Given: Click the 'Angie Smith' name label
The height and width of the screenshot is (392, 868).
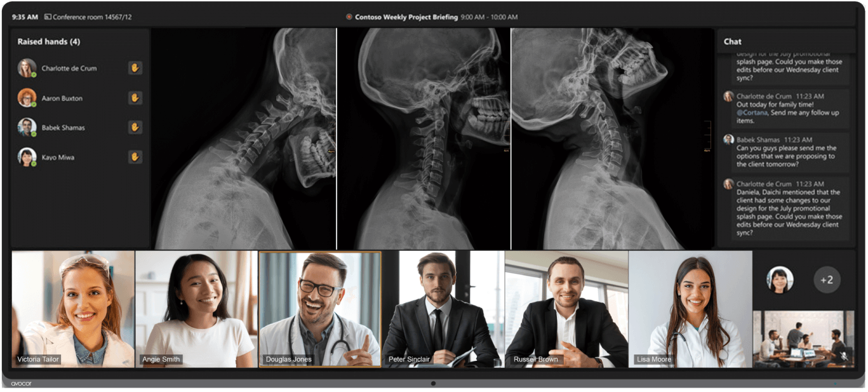Looking at the screenshot, I should [x=161, y=359].
